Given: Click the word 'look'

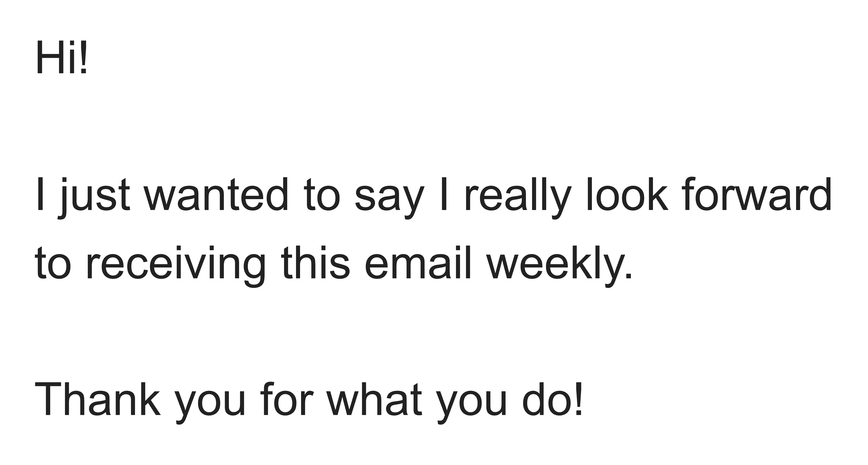Looking at the screenshot, I should pos(627,194).
